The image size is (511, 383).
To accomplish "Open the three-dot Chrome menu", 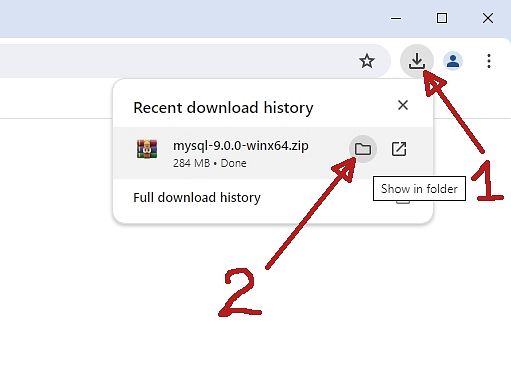I will (x=489, y=61).
